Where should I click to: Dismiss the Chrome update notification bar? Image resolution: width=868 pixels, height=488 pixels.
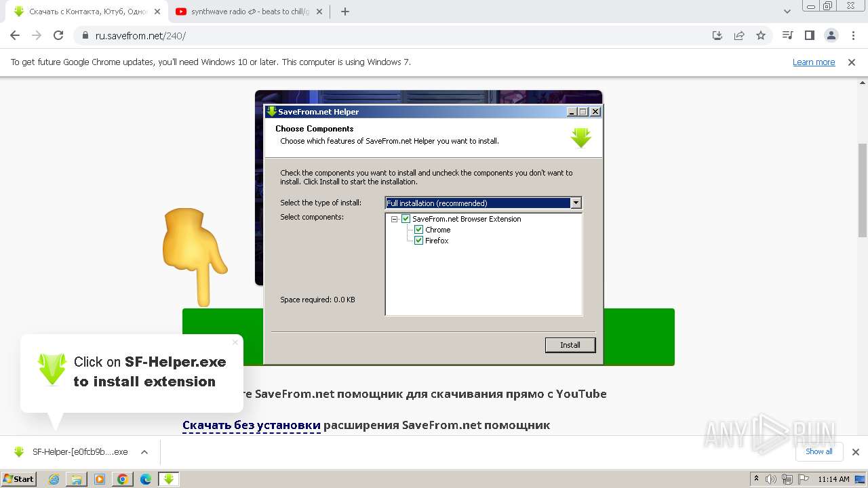click(852, 62)
